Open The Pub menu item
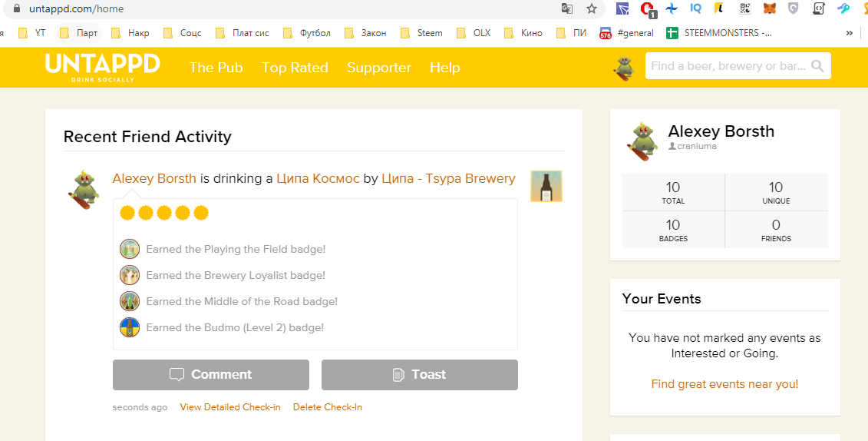This screenshot has height=441, width=868. (x=216, y=68)
